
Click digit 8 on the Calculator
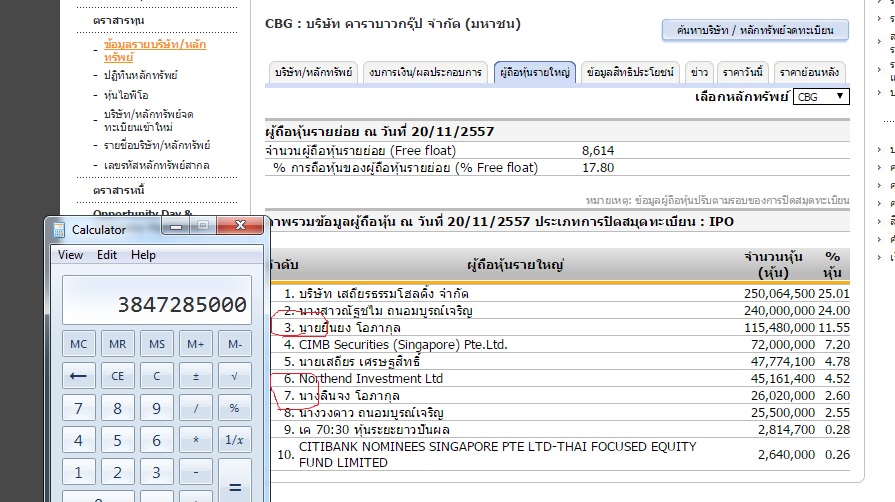(118, 408)
